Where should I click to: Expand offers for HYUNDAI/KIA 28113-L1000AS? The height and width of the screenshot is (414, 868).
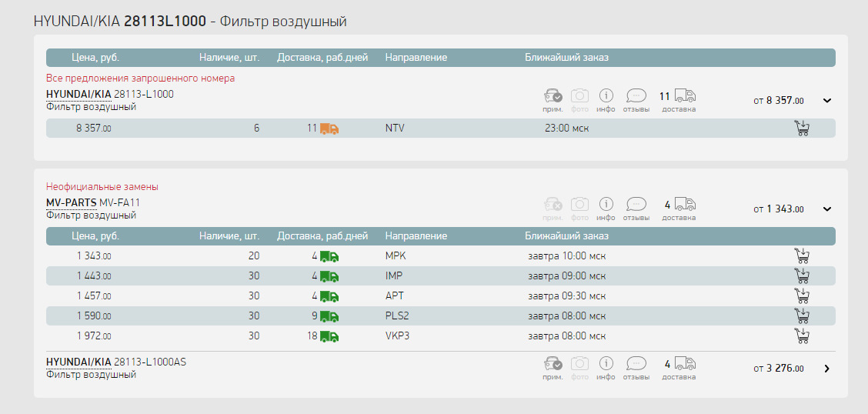tap(827, 369)
